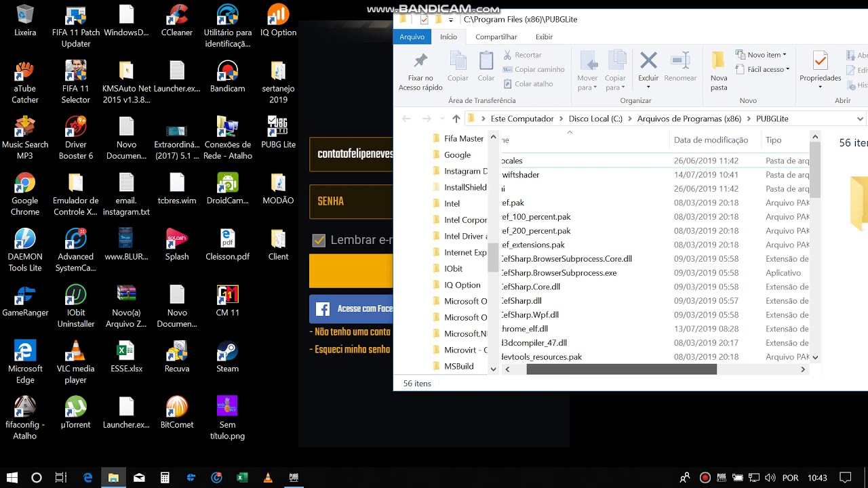Select IQ Option folder in navigation tree
Viewport: 868px width, 488px height.
pyautogui.click(x=462, y=285)
